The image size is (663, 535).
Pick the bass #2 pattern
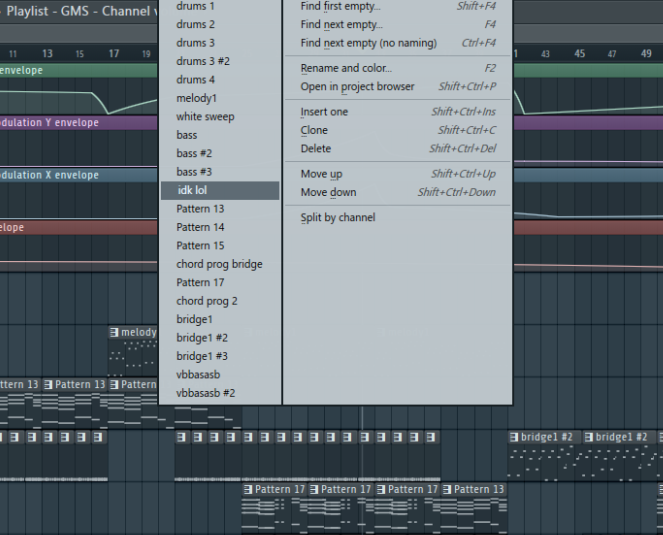coord(220,153)
